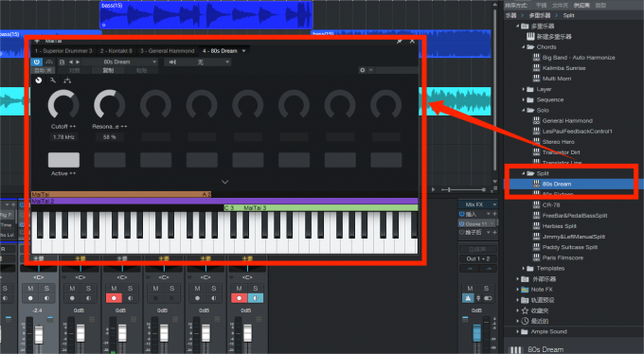The image size is (644, 354).
Task: Expand the Layer folder
Action: [523, 89]
